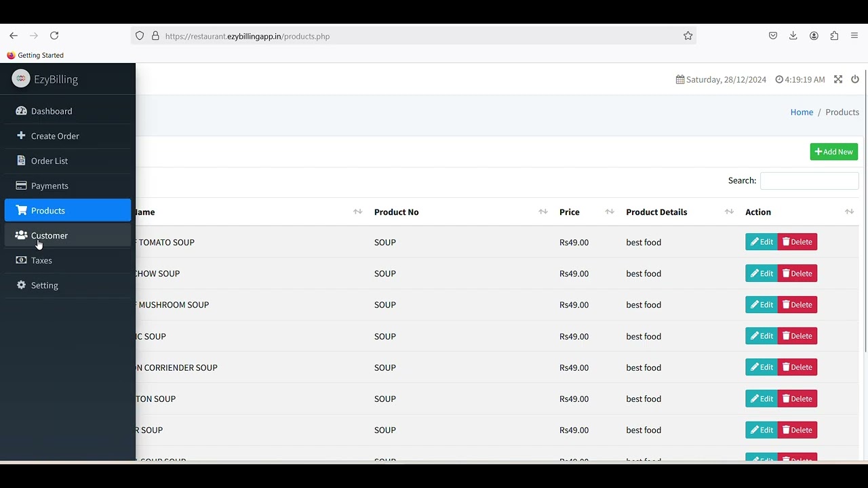Click the Price cell in the TOMATO SOUP row
Screen dimensions: 868x488
pos(574,242)
